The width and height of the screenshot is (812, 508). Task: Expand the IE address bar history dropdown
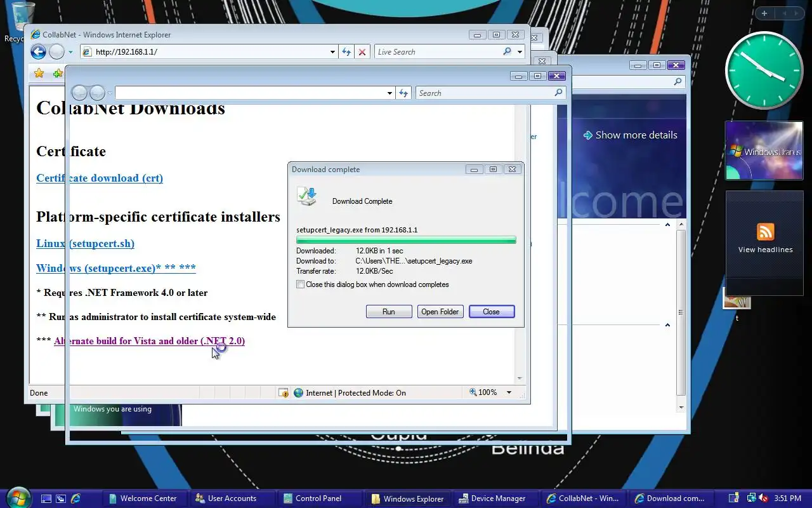pos(333,52)
